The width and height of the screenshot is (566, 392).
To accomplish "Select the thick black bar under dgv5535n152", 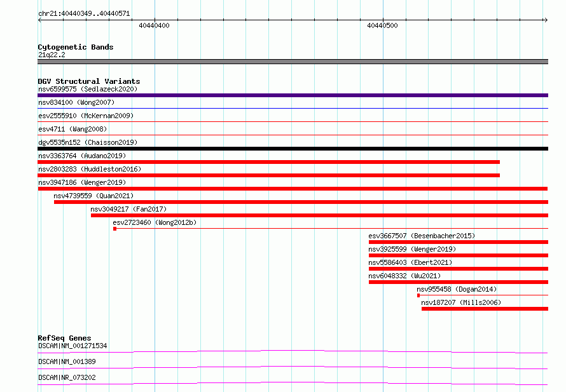I will coord(293,149).
